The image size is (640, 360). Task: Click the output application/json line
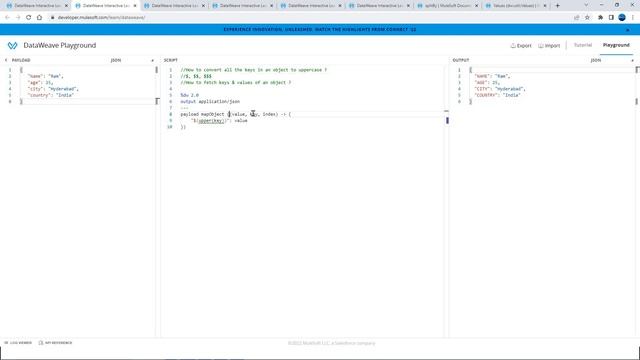point(210,101)
